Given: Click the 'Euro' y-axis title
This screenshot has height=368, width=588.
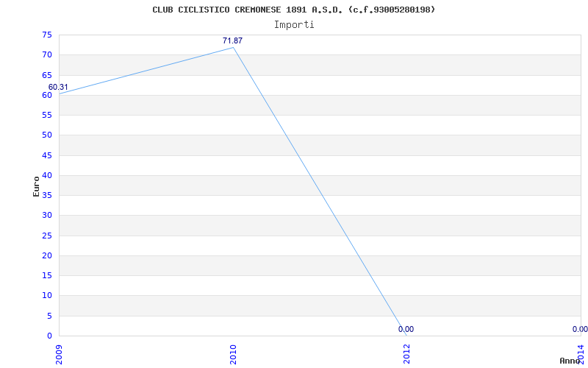Looking at the screenshot, I should coord(36,186).
